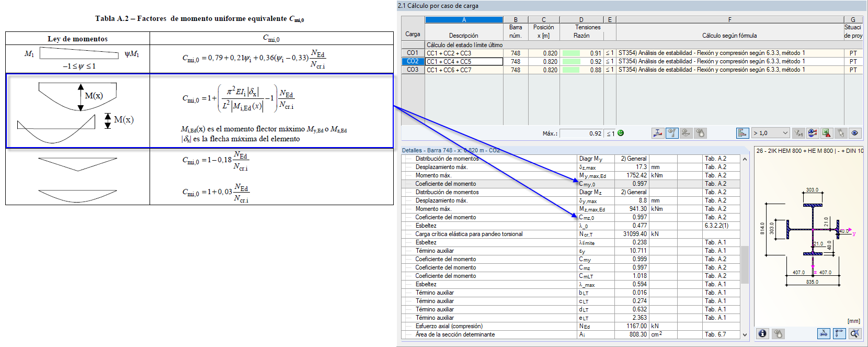Click the Máx. value field 0.92
868x347 pixels.
point(581,133)
